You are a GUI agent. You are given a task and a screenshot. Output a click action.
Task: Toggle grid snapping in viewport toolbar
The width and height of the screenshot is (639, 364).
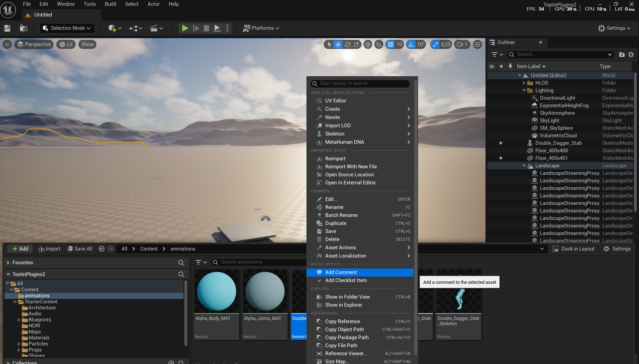[x=390, y=45]
